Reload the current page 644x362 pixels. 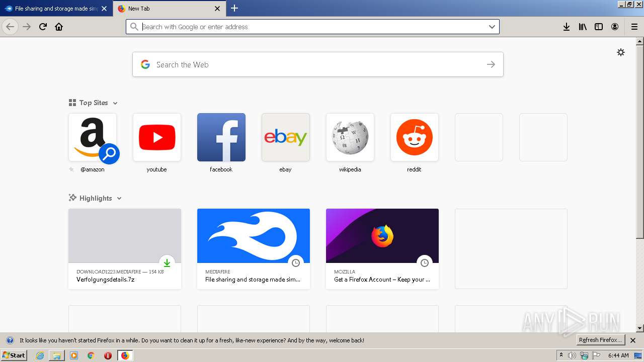[43, 27]
